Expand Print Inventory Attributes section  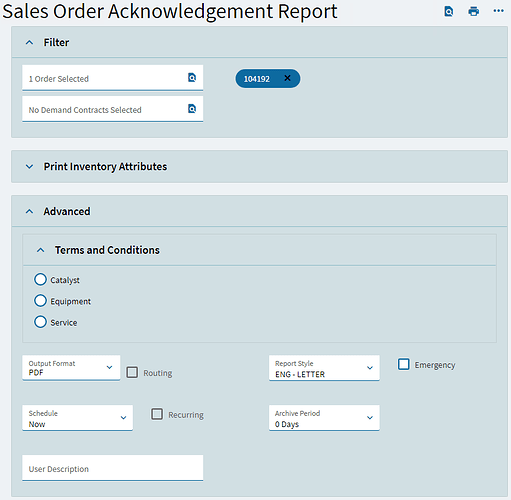(29, 166)
